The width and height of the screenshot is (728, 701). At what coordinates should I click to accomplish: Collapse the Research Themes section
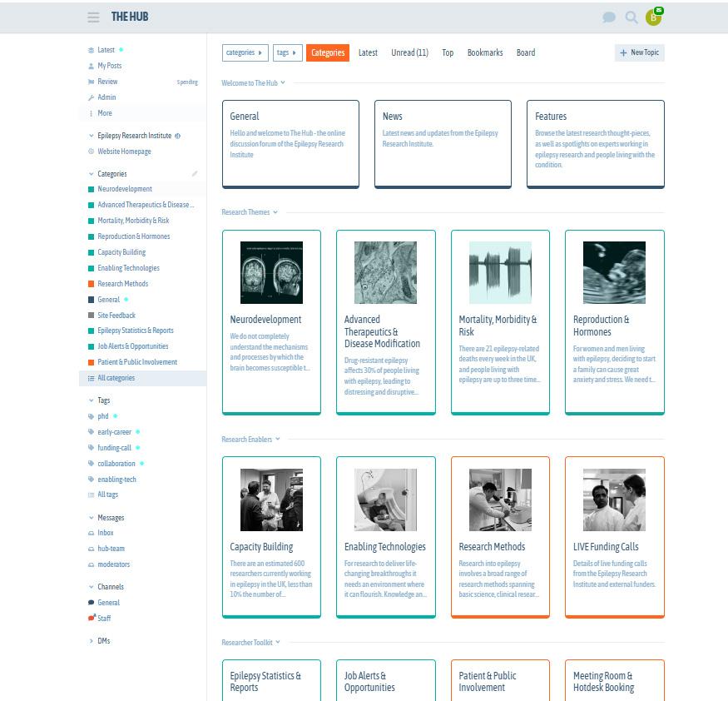pos(250,212)
